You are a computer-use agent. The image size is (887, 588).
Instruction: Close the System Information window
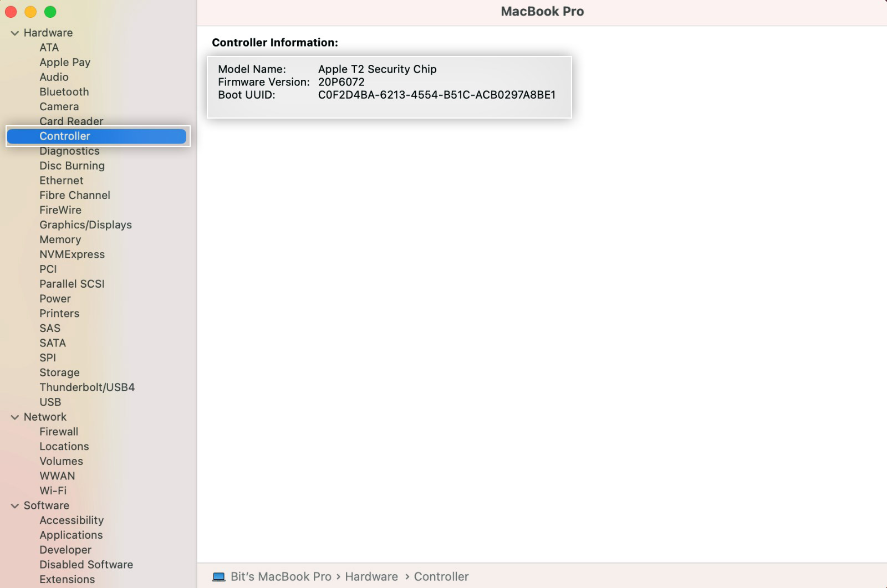tap(11, 12)
